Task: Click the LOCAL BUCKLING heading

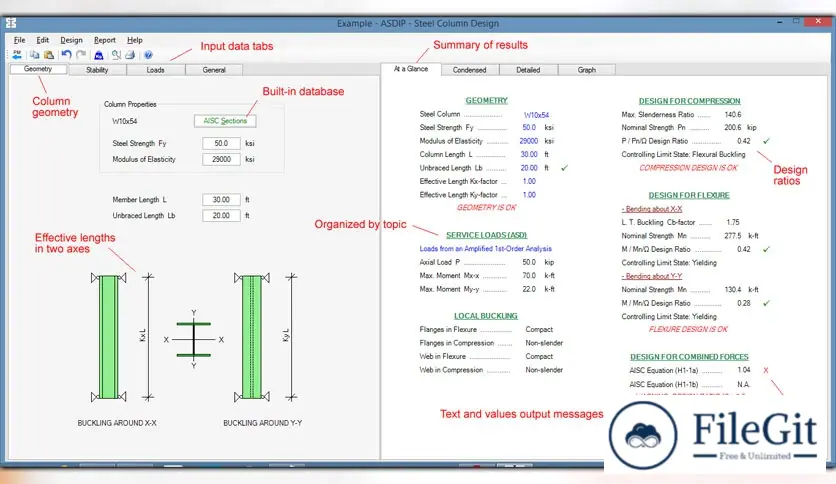Action: coord(486,316)
